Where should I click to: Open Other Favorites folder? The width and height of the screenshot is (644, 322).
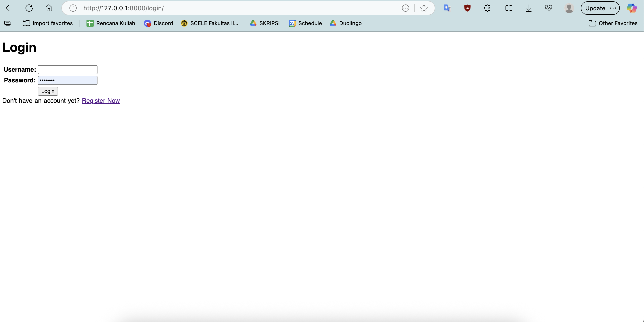pos(613,23)
